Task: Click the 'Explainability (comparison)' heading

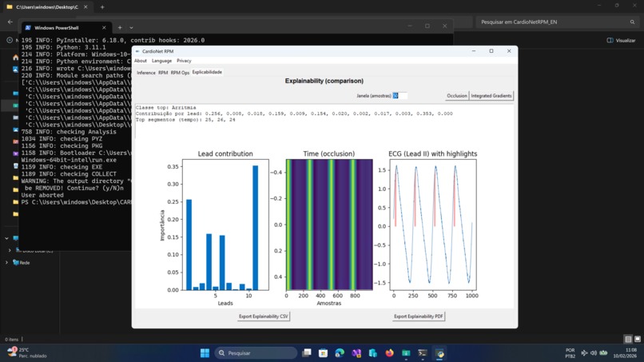Action: (x=324, y=81)
